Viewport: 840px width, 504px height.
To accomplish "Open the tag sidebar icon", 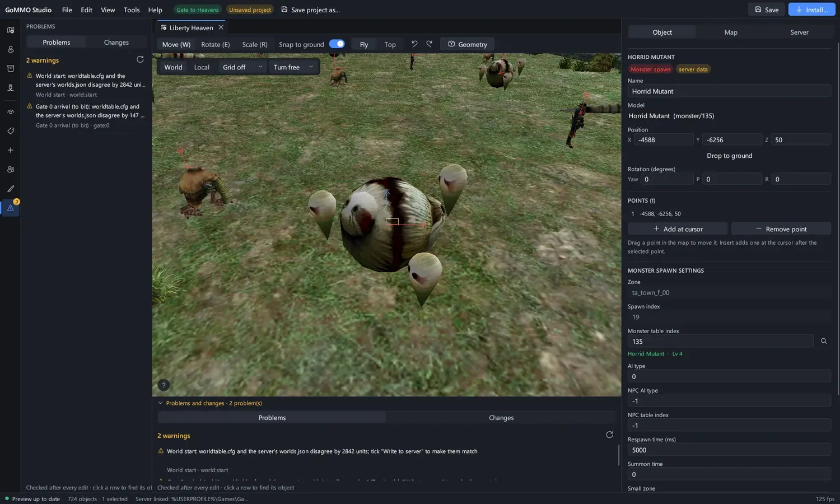I will click(x=10, y=131).
